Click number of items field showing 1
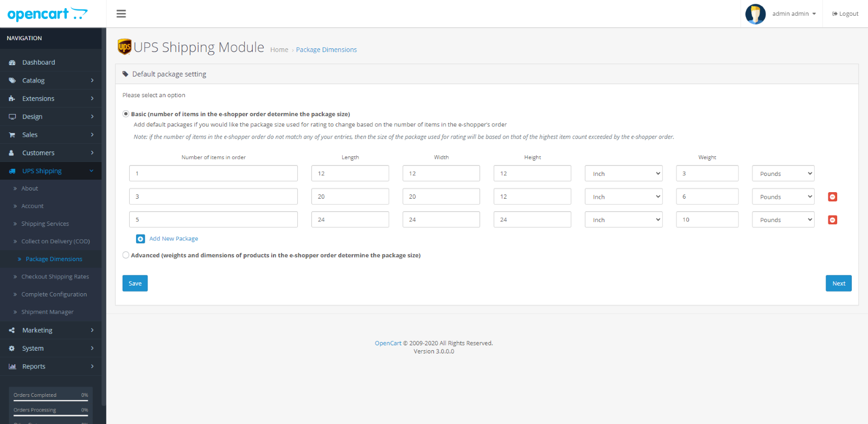Viewport: 868px width, 424px height. [x=213, y=174]
